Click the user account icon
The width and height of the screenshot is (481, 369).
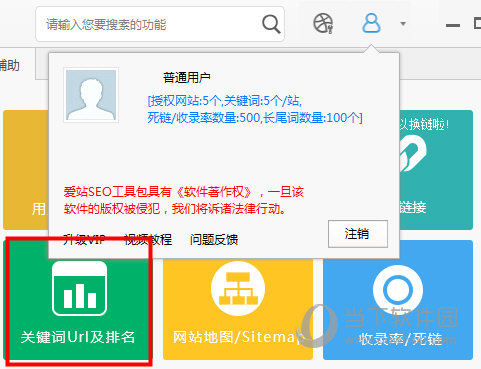coord(371,23)
